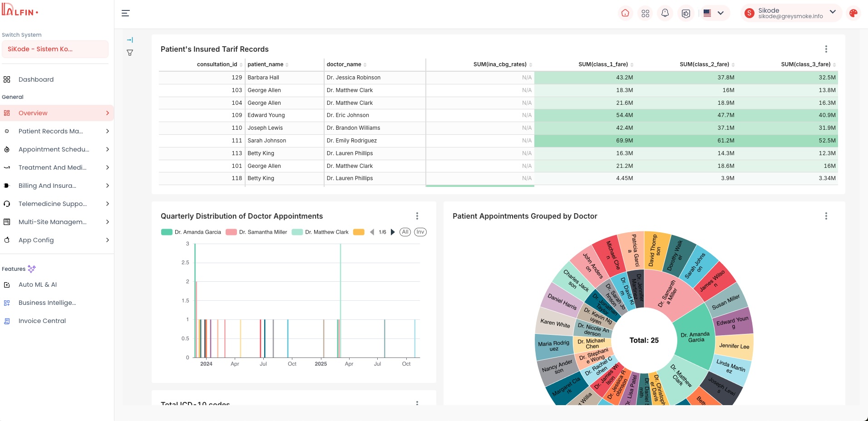Open the dashboard filter funnel icon
Image resolution: width=868 pixels, height=421 pixels.
click(130, 53)
